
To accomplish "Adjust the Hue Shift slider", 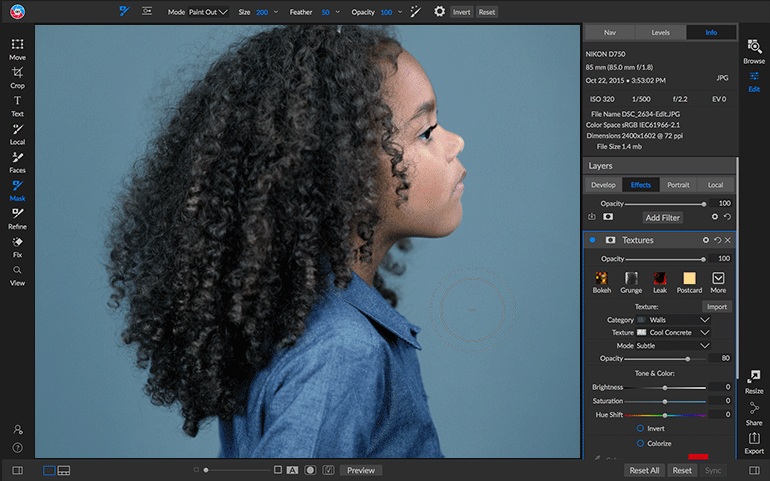I will click(665, 415).
